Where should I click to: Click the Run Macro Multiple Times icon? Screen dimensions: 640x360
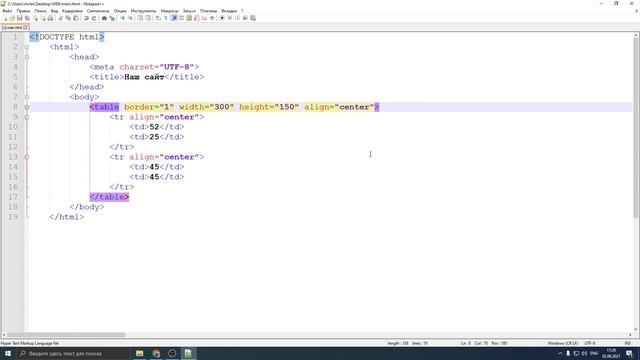(x=245, y=18)
